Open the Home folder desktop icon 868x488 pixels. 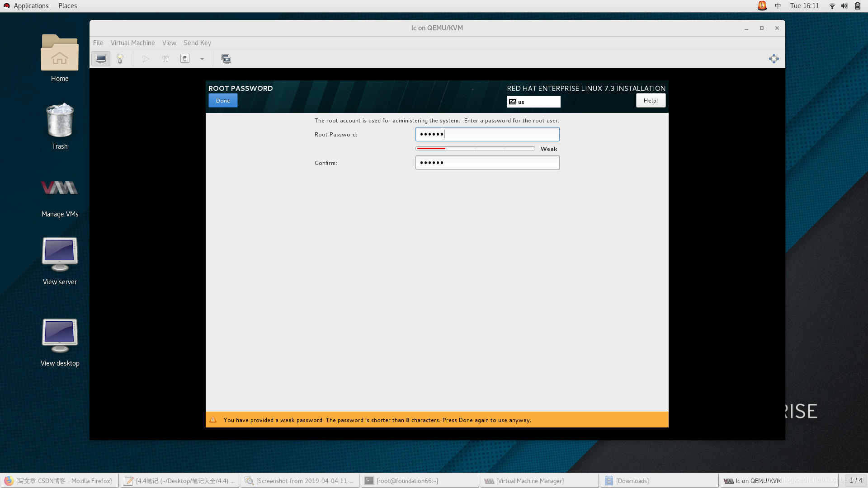pos(60,58)
